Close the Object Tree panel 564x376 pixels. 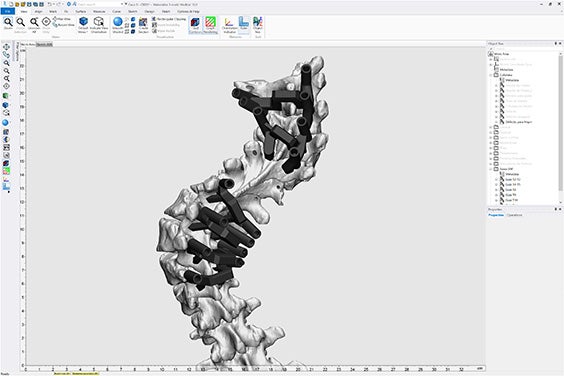[560, 44]
